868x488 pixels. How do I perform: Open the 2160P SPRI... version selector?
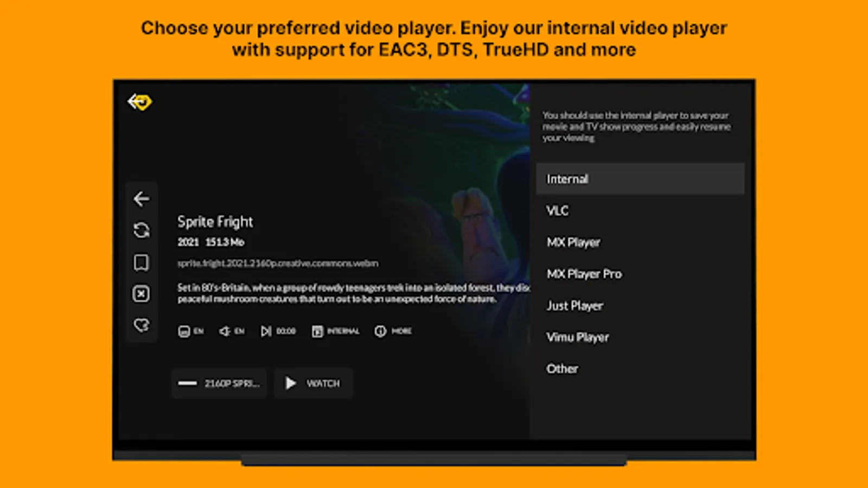tap(219, 383)
